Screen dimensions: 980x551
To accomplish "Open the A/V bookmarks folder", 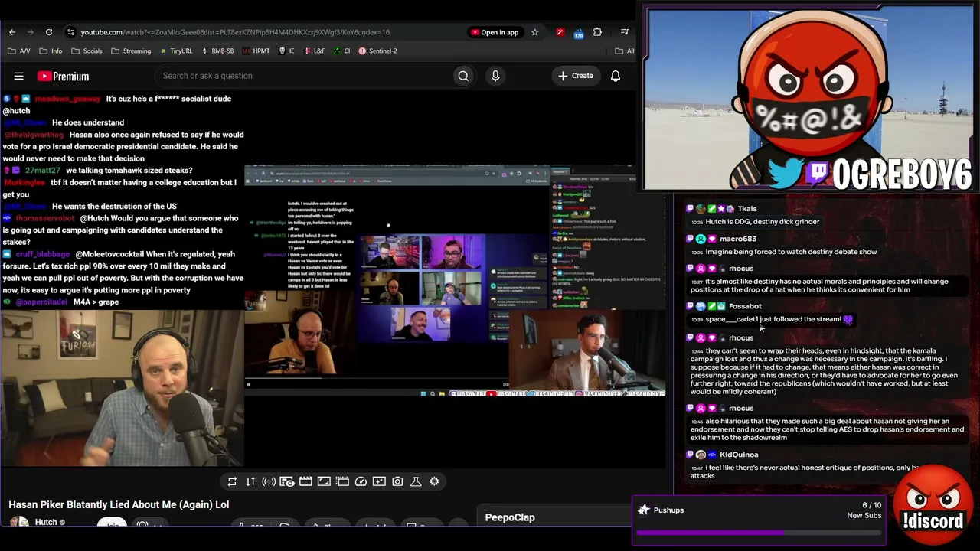I will tap(19, 51).
